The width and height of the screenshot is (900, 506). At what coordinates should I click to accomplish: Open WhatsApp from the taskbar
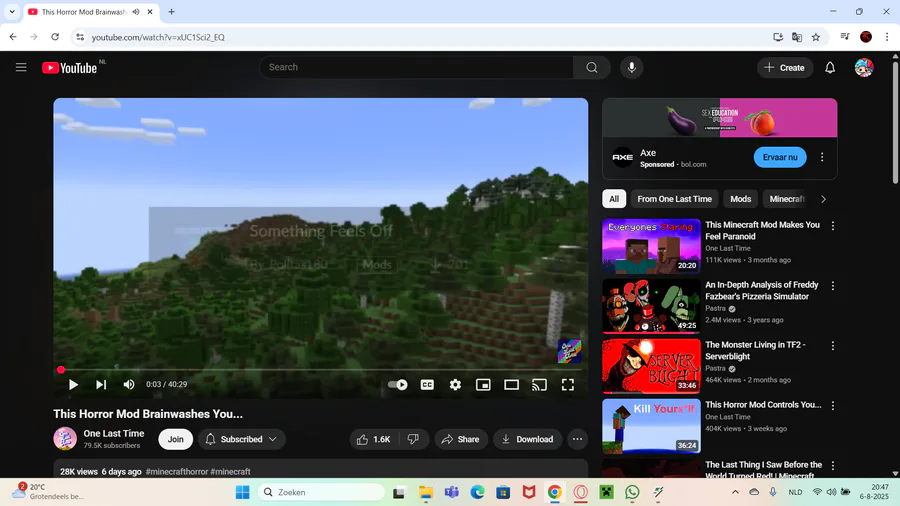tap(632, 492)
